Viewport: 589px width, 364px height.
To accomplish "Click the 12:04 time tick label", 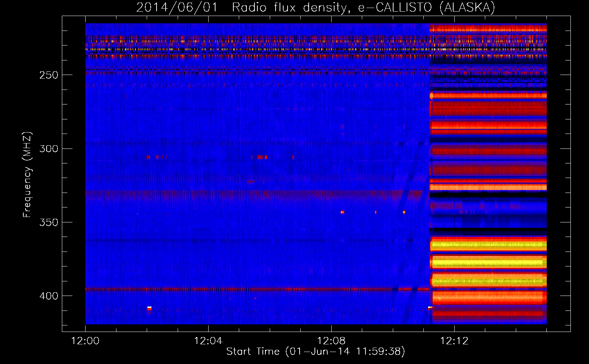I will 208,341.
